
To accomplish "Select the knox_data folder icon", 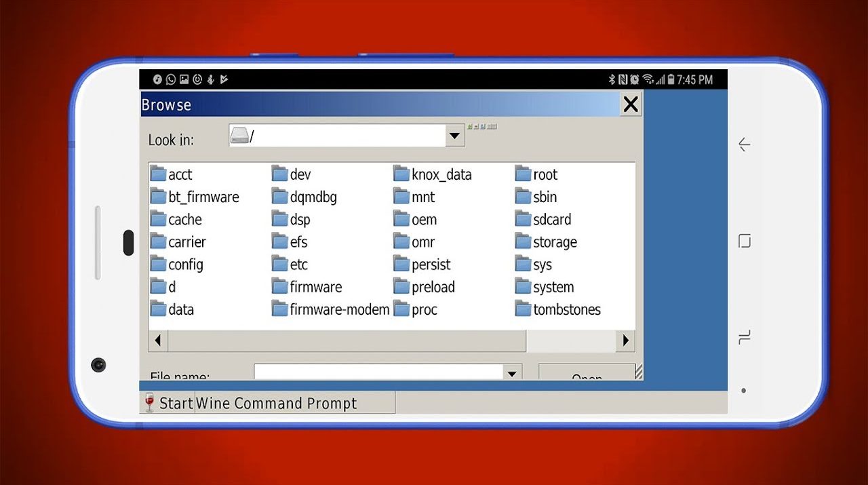I will pos(401,174).
